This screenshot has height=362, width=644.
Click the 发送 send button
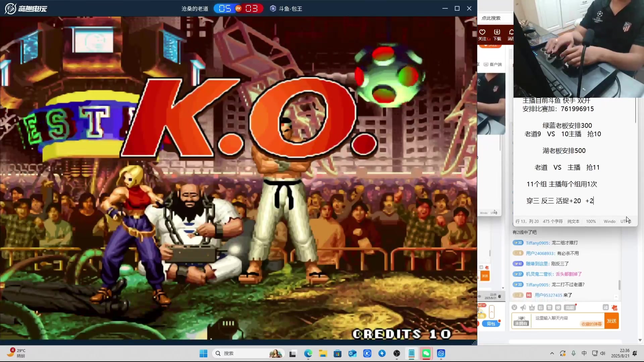pyautogui.click(x=611, y=321)
